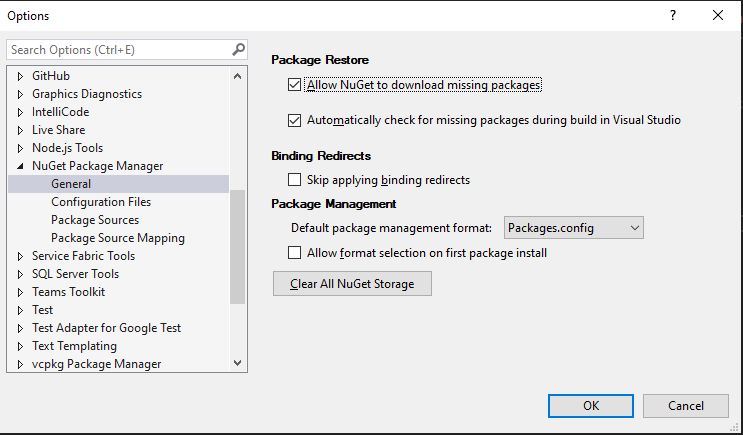The image size is (743, 435).
Task: Click the help question mark icon
Action: 672,15
